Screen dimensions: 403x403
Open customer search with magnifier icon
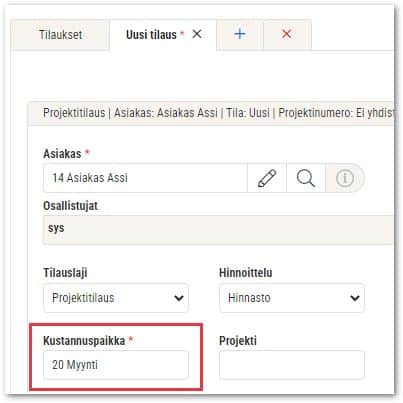tap(306, 178)
